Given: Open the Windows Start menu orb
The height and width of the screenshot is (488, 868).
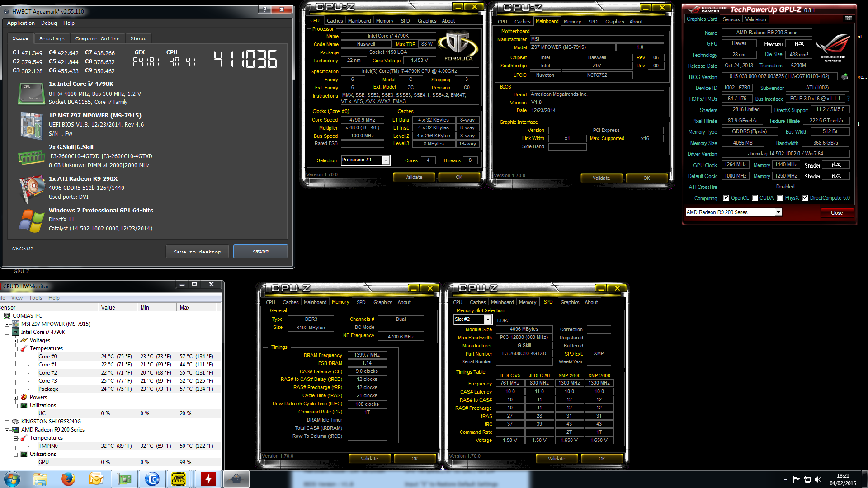Looking at the screenshot, I should pos(12,479).
